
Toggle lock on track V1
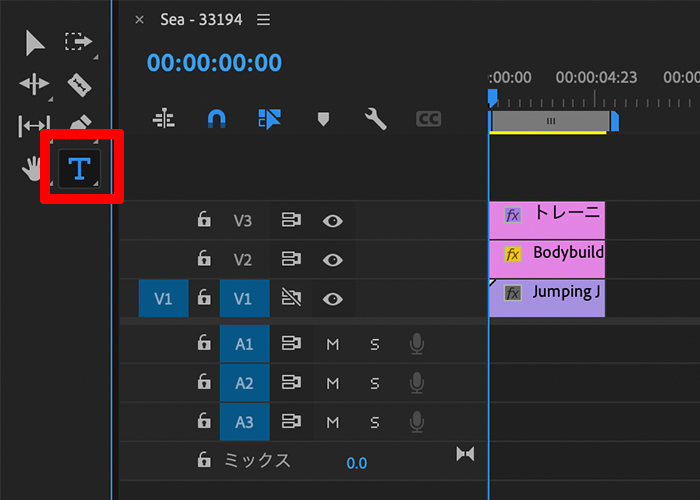204,297
